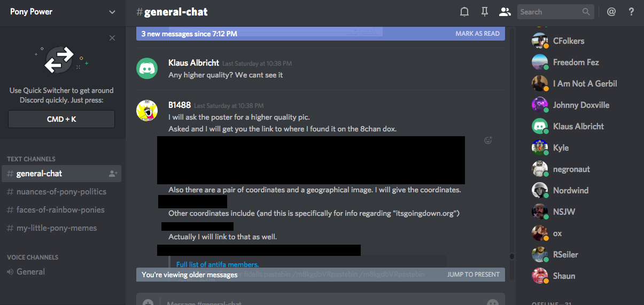Click Mark As Read banner button
644x305 pixels.
(477, 34)
